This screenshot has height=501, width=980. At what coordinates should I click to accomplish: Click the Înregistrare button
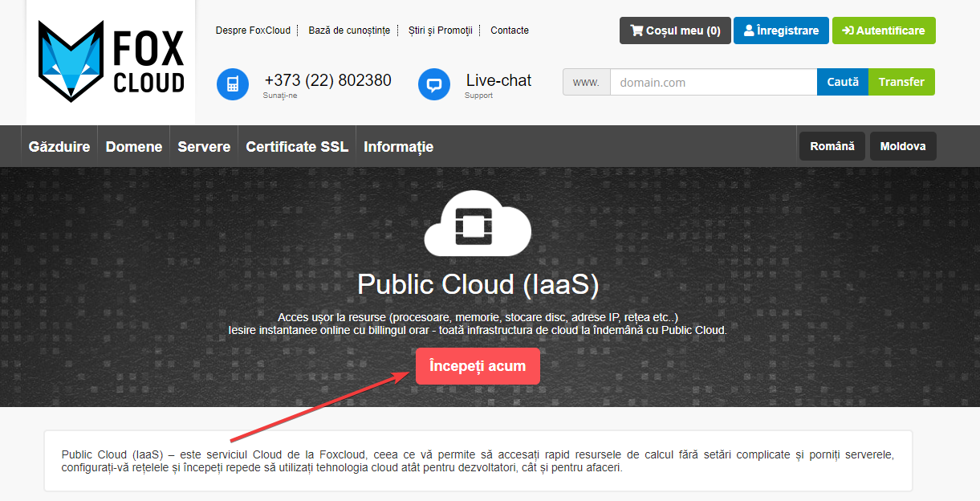[781, 31]
